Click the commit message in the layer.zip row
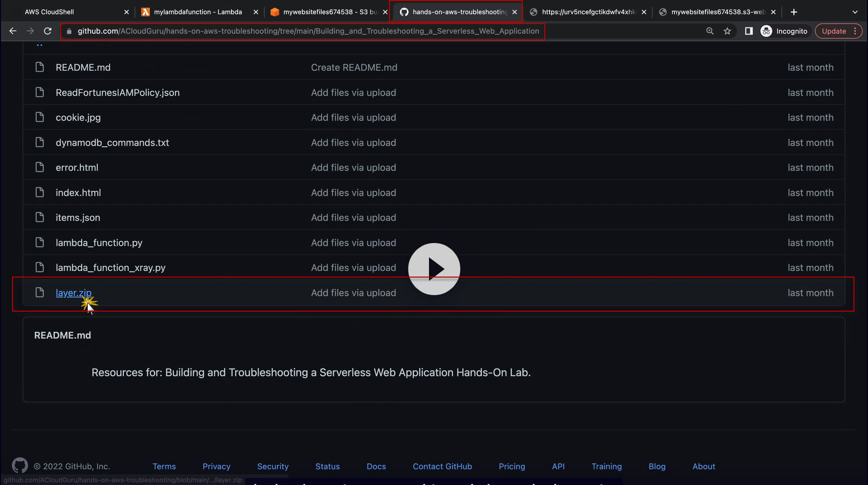 (x=354, y=293)
